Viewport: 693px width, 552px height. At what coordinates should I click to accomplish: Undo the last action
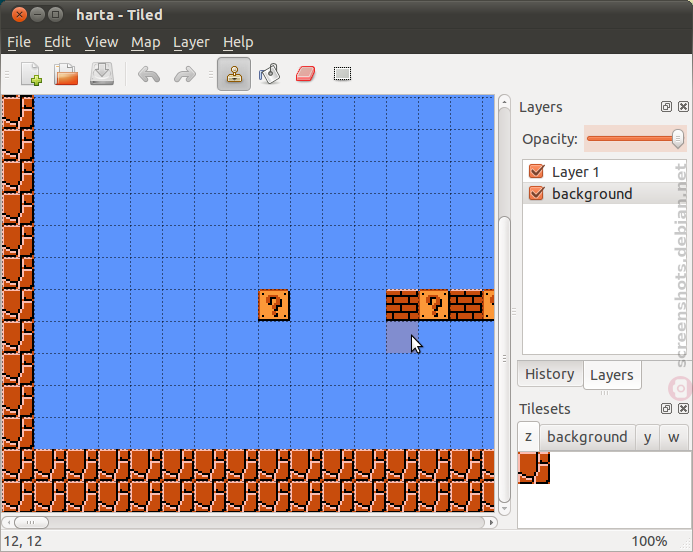(148, 74)
